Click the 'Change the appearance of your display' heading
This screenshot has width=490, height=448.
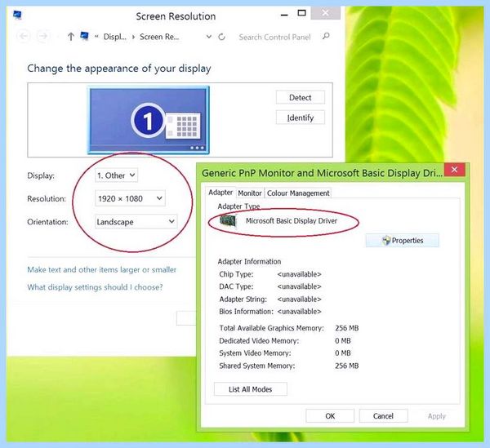tap(119, 69)
